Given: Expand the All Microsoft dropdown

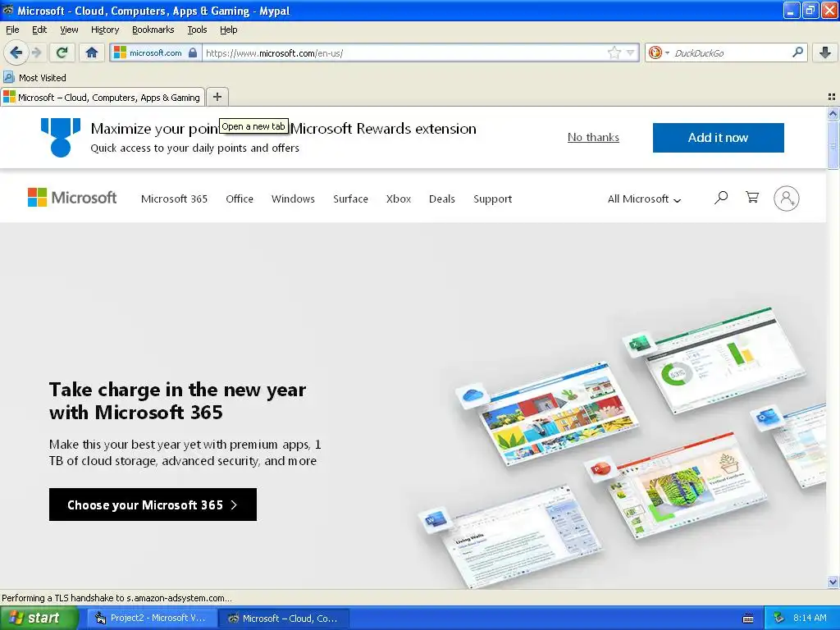Looking at the screenshot, I should [644, 199].
